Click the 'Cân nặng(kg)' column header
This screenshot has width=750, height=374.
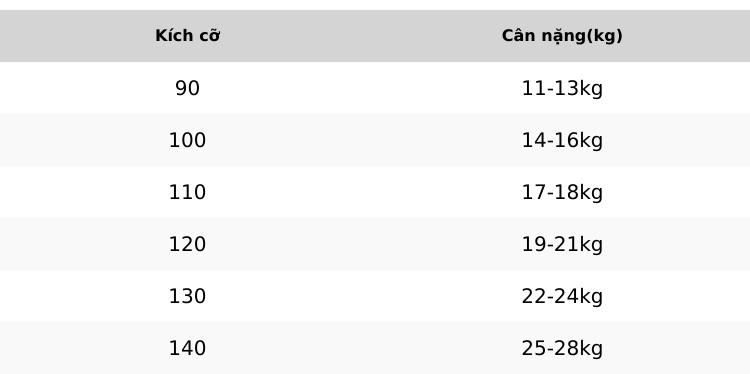[562, 36]
